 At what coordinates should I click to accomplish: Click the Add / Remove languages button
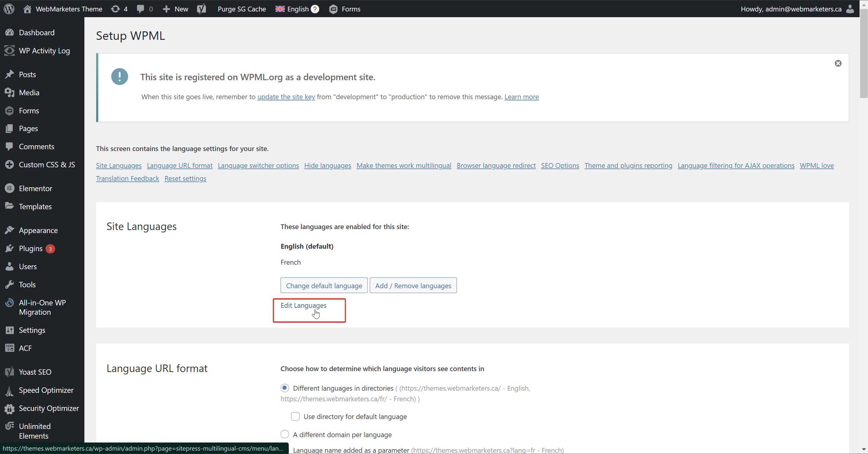click(x=413, y=285)
